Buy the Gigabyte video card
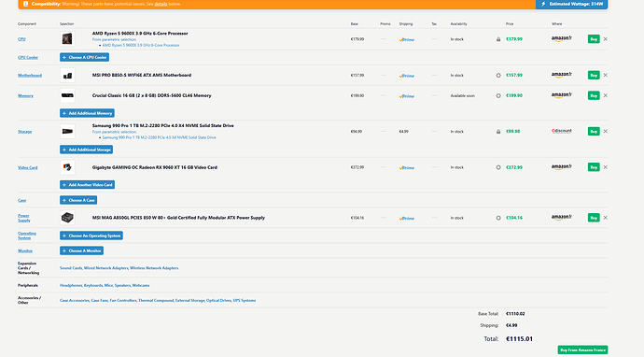 594,167
